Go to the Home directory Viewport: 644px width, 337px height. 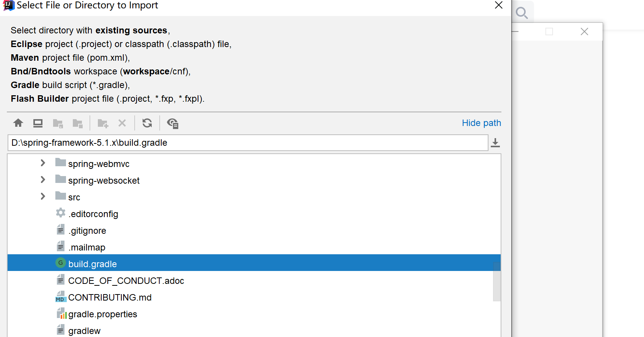(18, 123)
